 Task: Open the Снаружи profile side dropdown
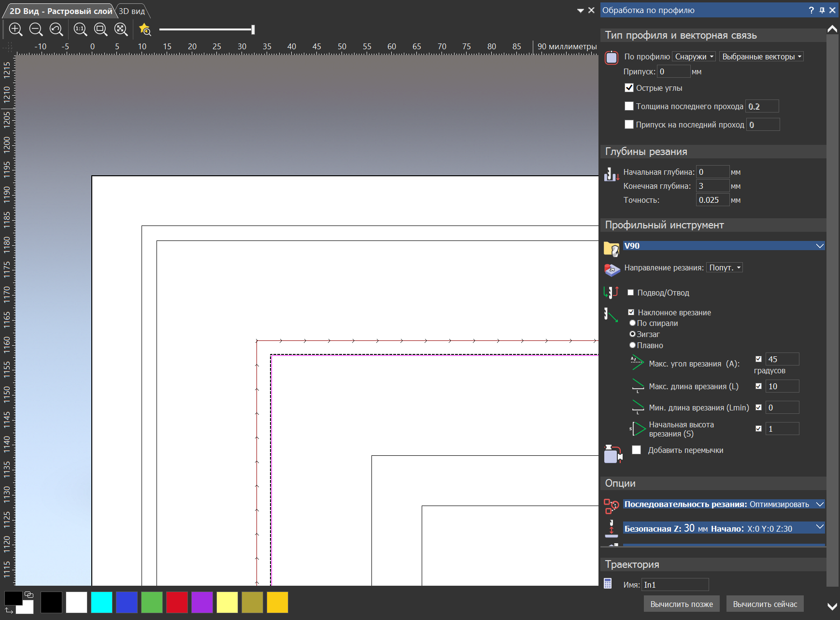(694, 56)
